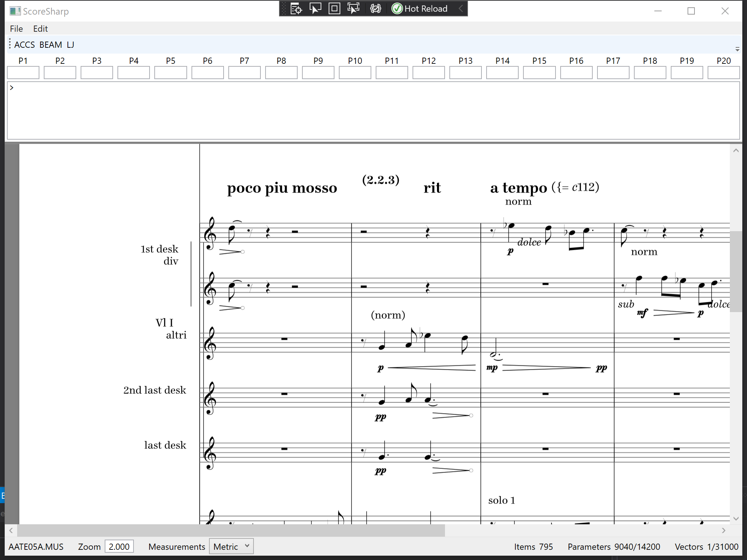This screenshot has width=747, height=560.
Task: Click the horizontal scrollbar thumb
Action: (x=231, y=530)
